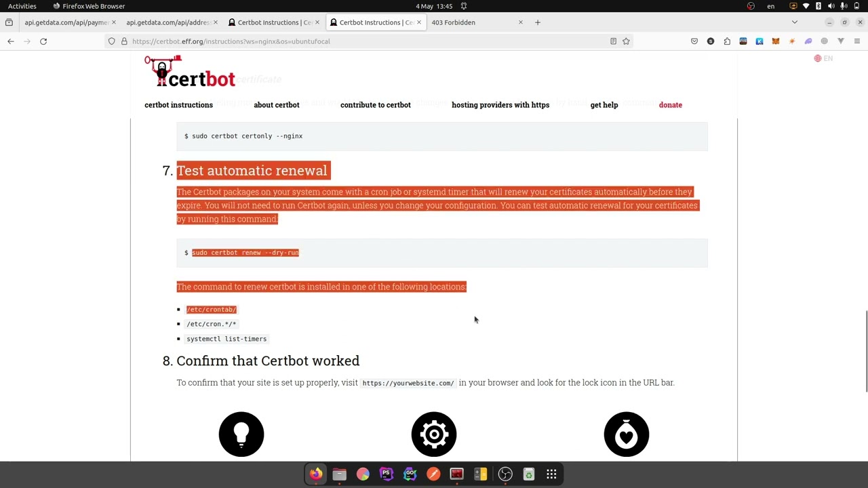Screen dimensions: 868x488
Task: Click the site lock icon in the address bar
Action: [124, 41]
